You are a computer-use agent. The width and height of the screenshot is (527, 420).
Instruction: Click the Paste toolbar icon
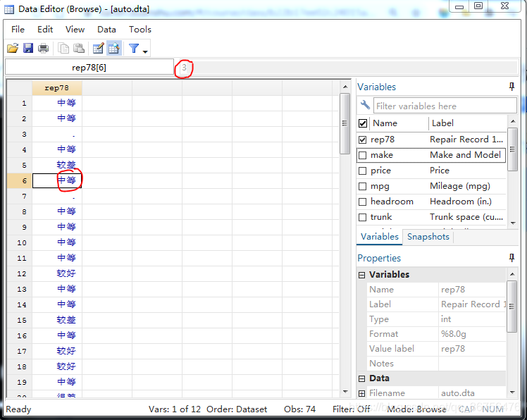(79, 49)
